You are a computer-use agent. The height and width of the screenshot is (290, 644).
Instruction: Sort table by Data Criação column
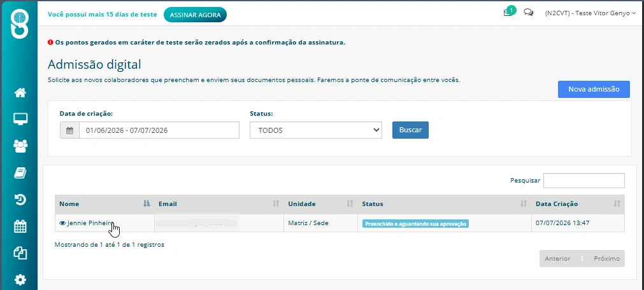coord(578,204)
